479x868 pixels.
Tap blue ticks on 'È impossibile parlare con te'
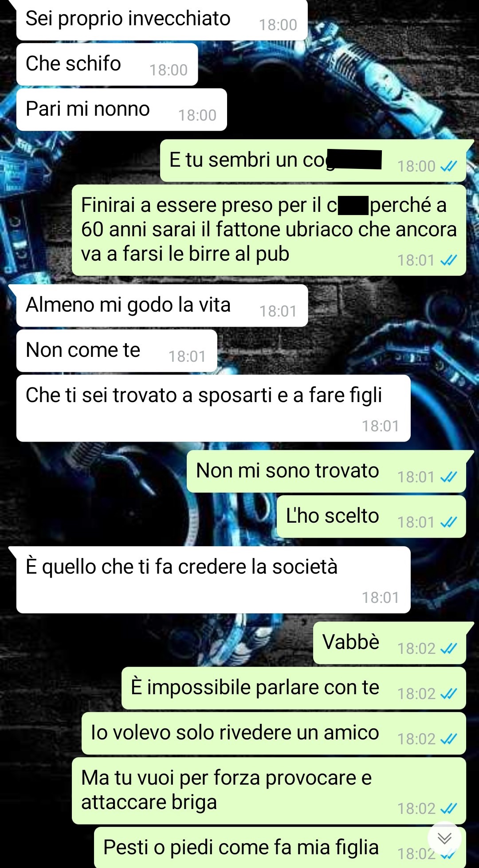coord(448,694)
